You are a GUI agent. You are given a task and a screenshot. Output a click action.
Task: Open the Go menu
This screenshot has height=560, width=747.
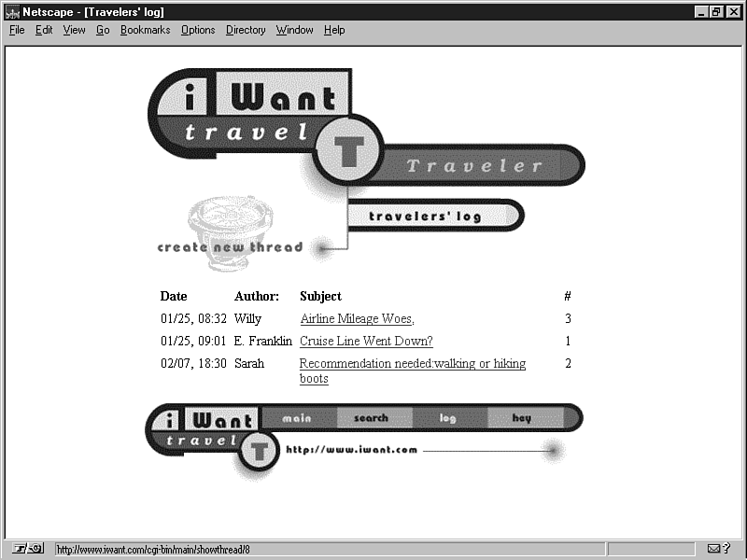(103, 30)
